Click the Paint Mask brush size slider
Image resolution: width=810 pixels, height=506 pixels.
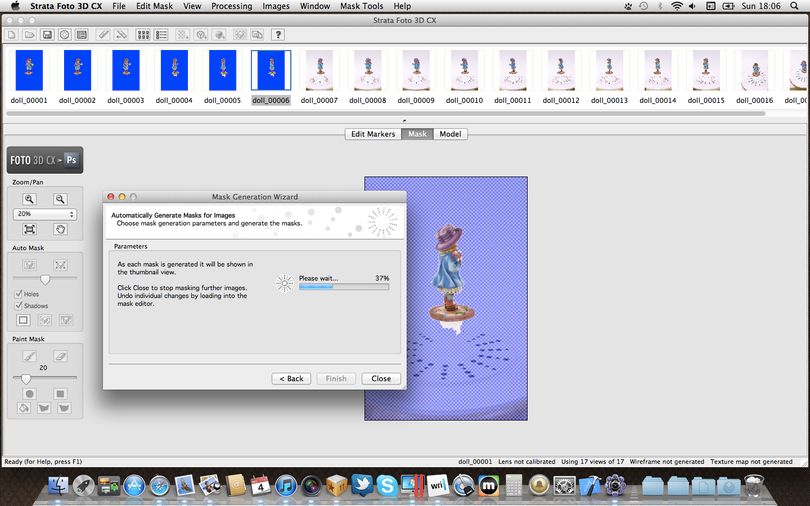point(44,378)
